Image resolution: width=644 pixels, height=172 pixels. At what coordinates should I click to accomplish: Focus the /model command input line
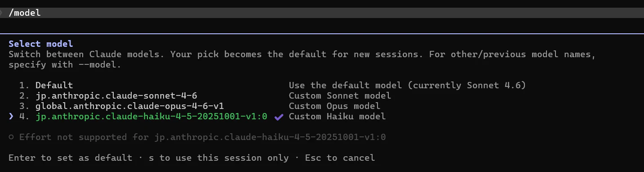pyautogui.click(x=322, y=13)
